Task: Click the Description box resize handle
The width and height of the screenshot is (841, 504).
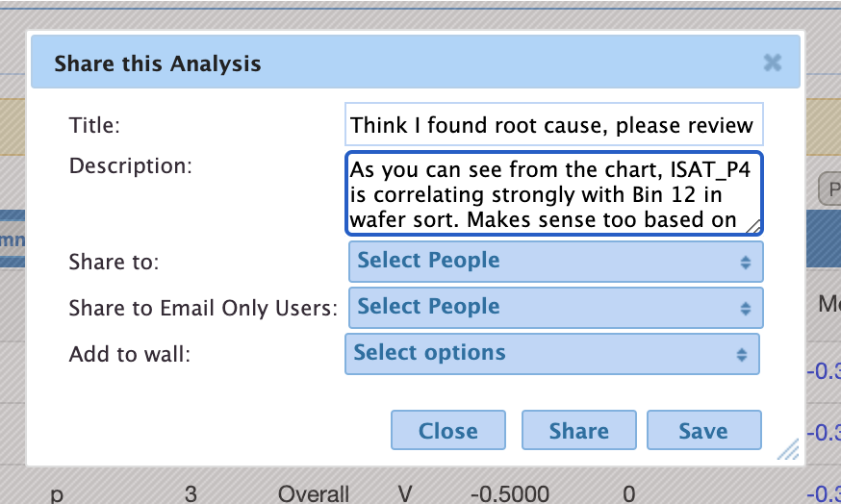Action: tap(753, 227)
